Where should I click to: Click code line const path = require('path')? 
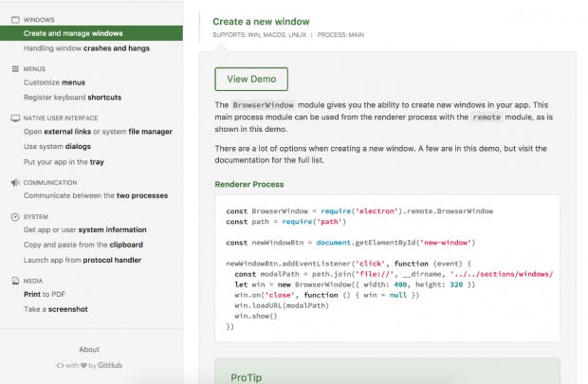[x=285, y=222]
